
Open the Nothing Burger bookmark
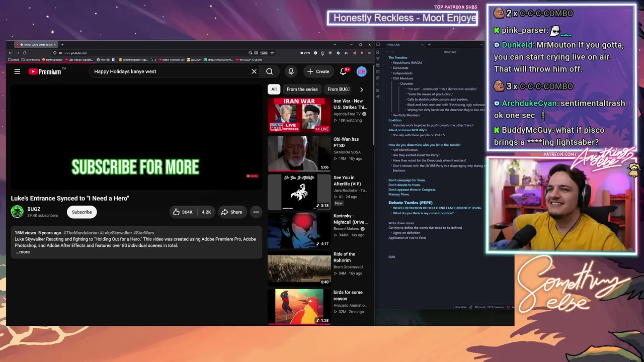[x=52, y=60]
